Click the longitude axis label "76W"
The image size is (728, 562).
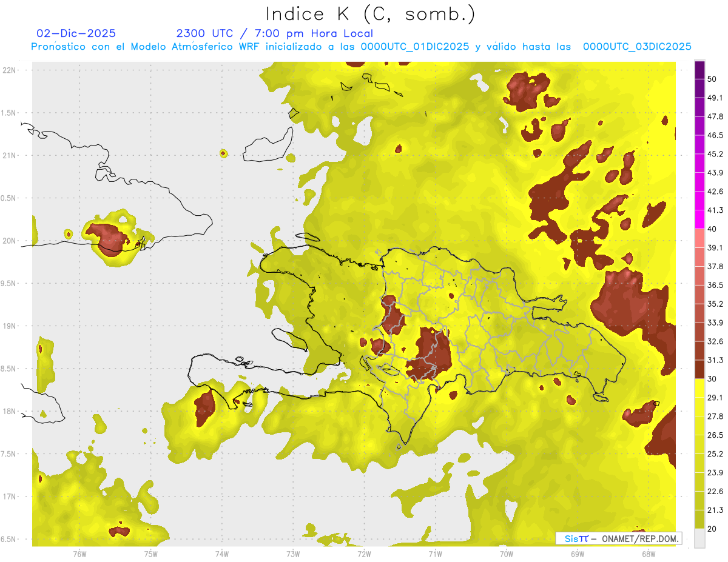[79, 554]
